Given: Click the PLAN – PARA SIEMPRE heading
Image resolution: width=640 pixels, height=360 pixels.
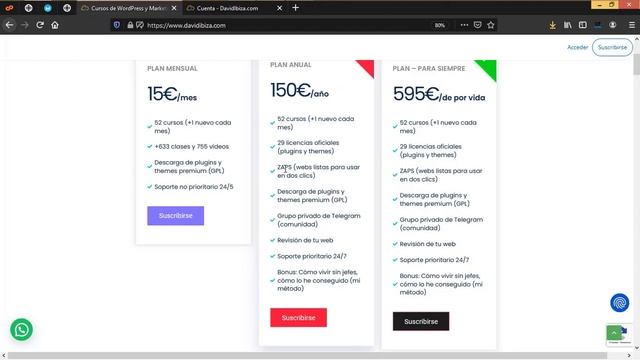Looking at the screenshot, I should (429, 69).
